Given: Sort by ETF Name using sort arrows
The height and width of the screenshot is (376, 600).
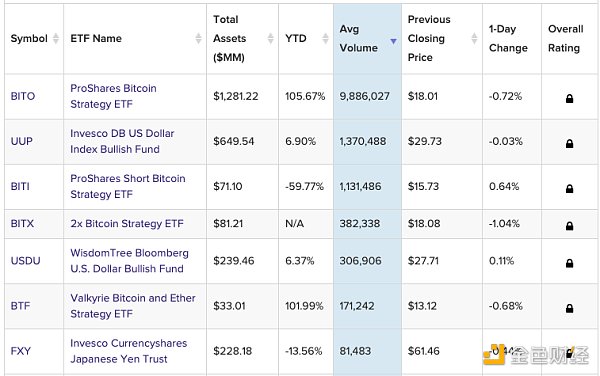Looking at the screenshot, I should [198, 38].
